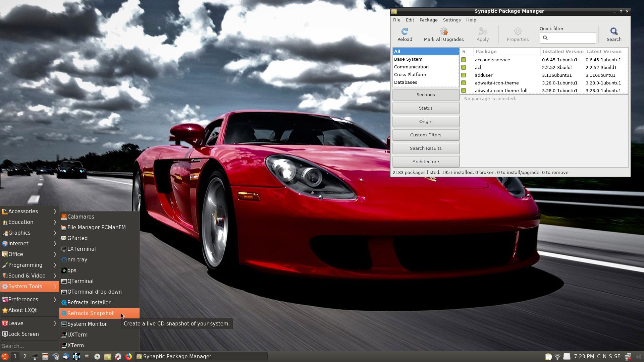Viewport: 644px width, 362px height.
Task: Click Synaptic Package Manager taskbar entry
Action: pyautogui.click(x=201, y=357)
